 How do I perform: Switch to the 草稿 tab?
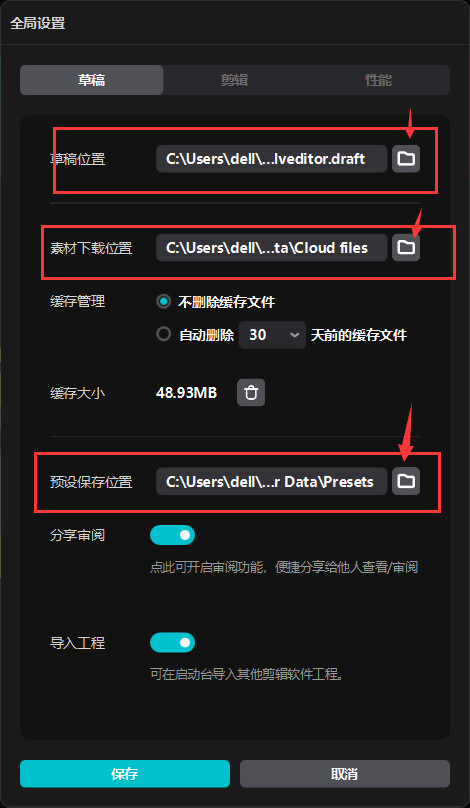point(92,80)
